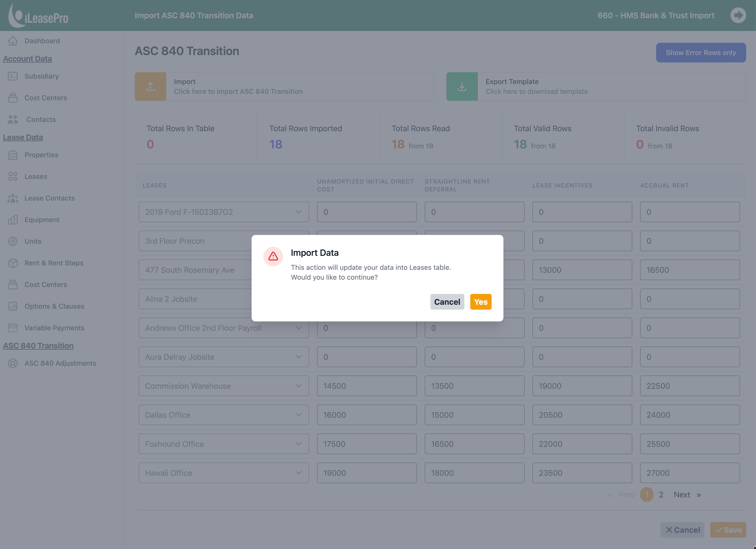756x549 pixels.
Task: Open Equipment sidebar item
Action: 42,220
